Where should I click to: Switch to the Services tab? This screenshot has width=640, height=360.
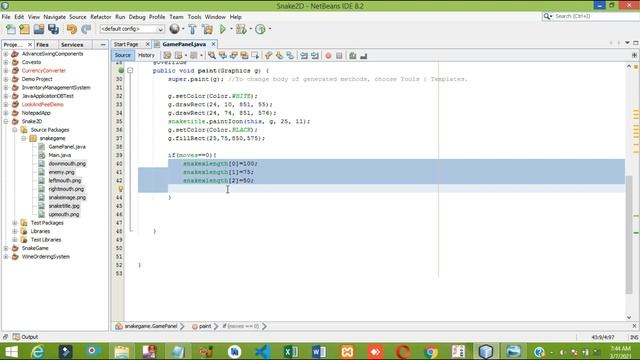(x=72, y=44)
